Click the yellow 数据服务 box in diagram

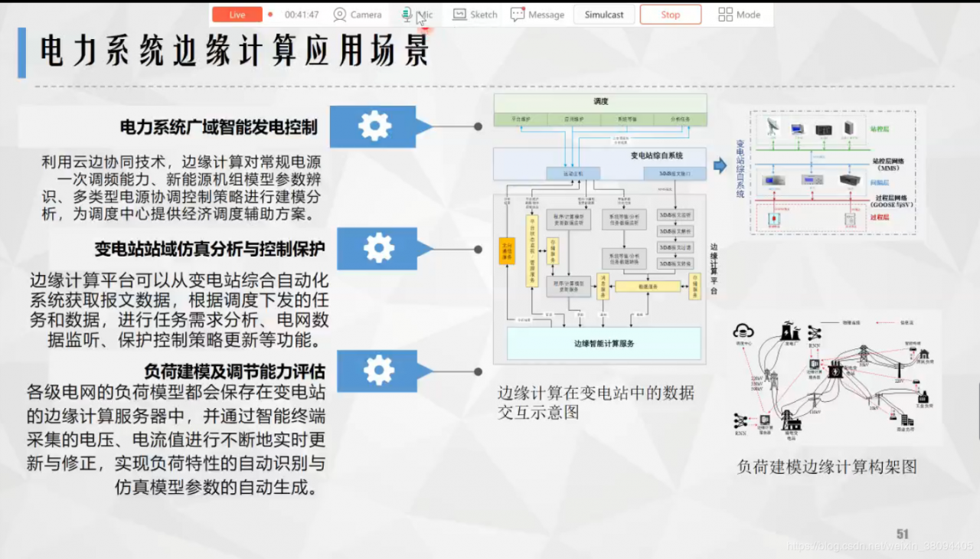pos(648,286)
